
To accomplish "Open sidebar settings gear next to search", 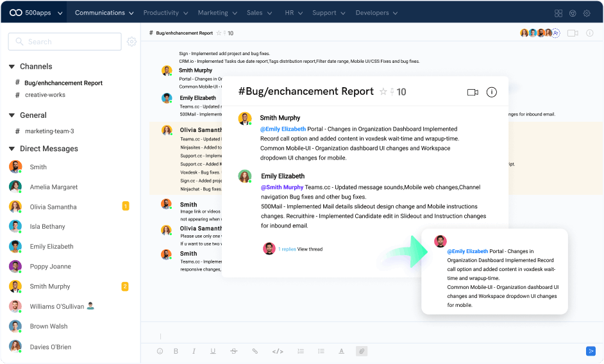I will (131, 42).
